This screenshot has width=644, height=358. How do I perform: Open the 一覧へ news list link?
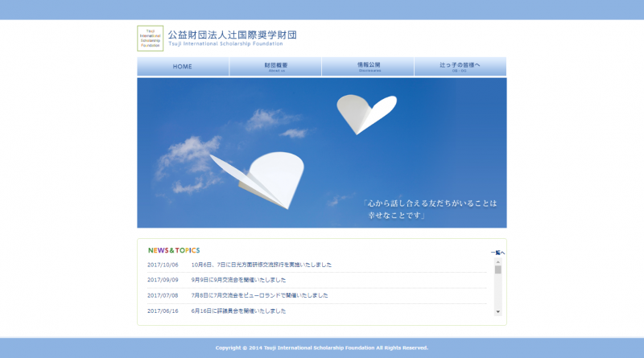point(497,253)
